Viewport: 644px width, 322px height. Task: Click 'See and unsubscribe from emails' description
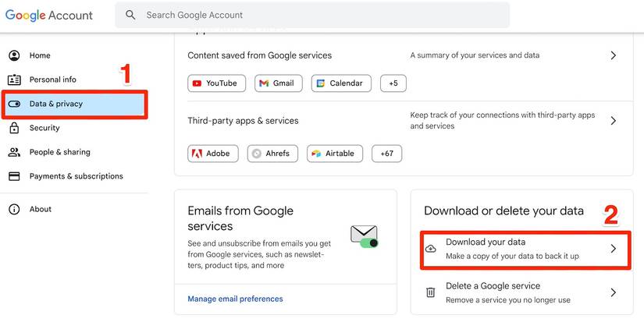[259, 254]
